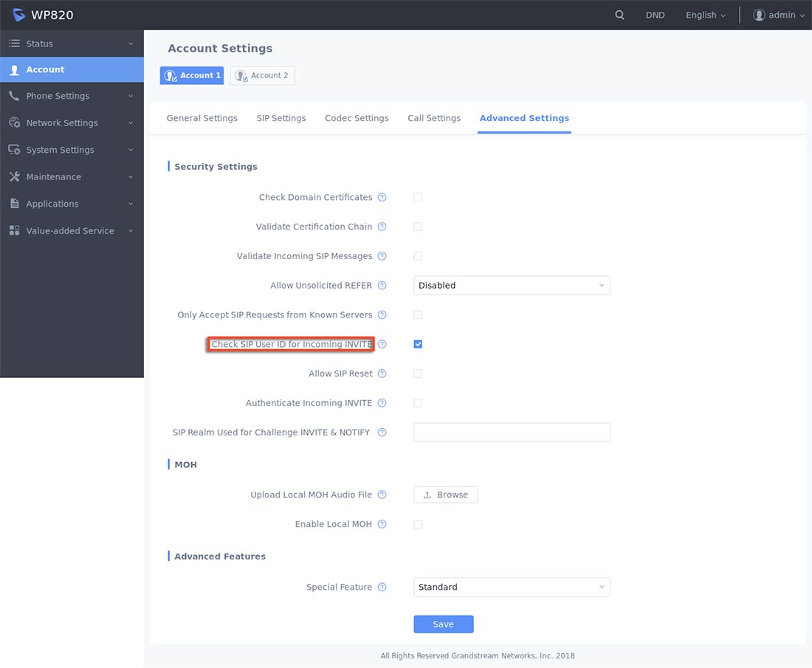Expand the Applications chevron
Screen dimensions: 812x668
[x=131, y=204]
